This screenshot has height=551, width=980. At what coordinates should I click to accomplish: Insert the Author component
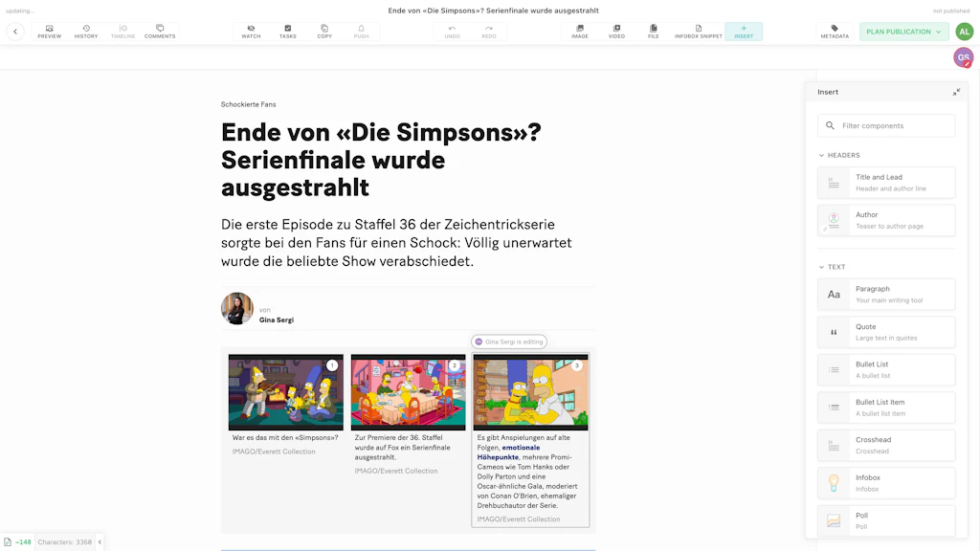886,220
